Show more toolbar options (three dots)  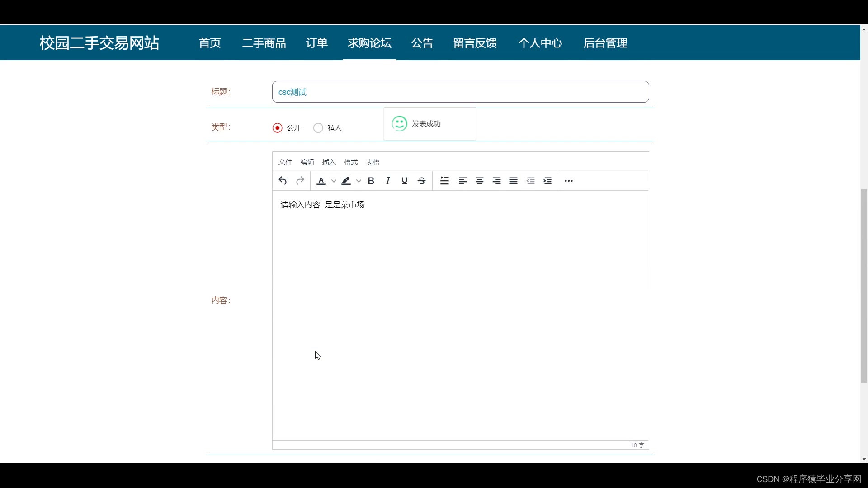[568, 181]
